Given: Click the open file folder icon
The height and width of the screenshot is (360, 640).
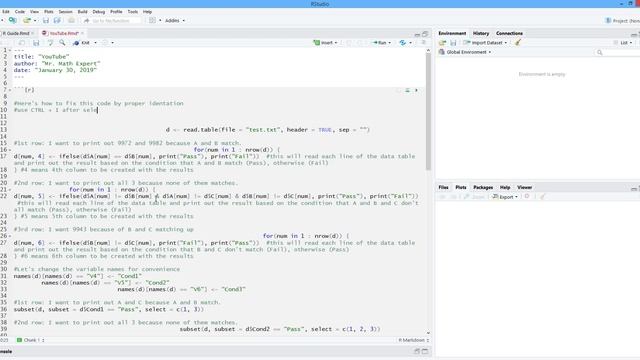Looking at the screenshot, I should [x=27, y=20].
